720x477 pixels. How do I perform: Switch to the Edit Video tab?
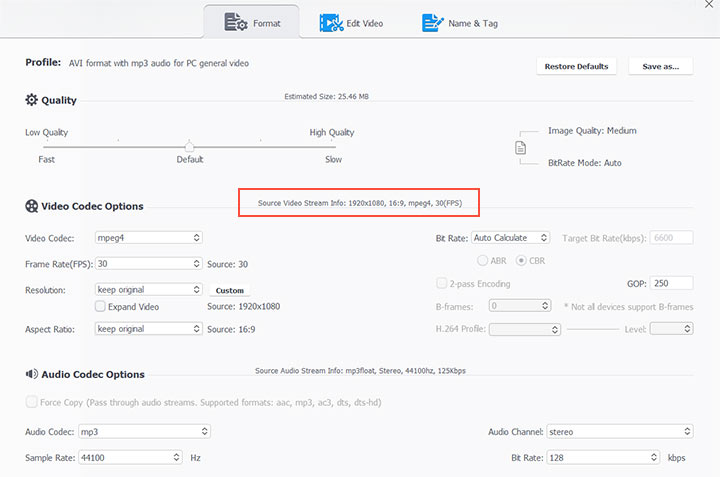(351, 23)
